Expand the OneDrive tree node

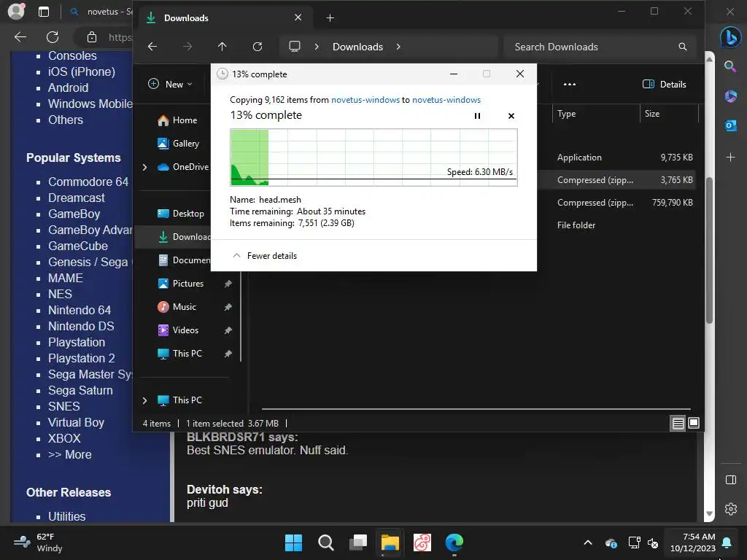click(x=145, y=167)
